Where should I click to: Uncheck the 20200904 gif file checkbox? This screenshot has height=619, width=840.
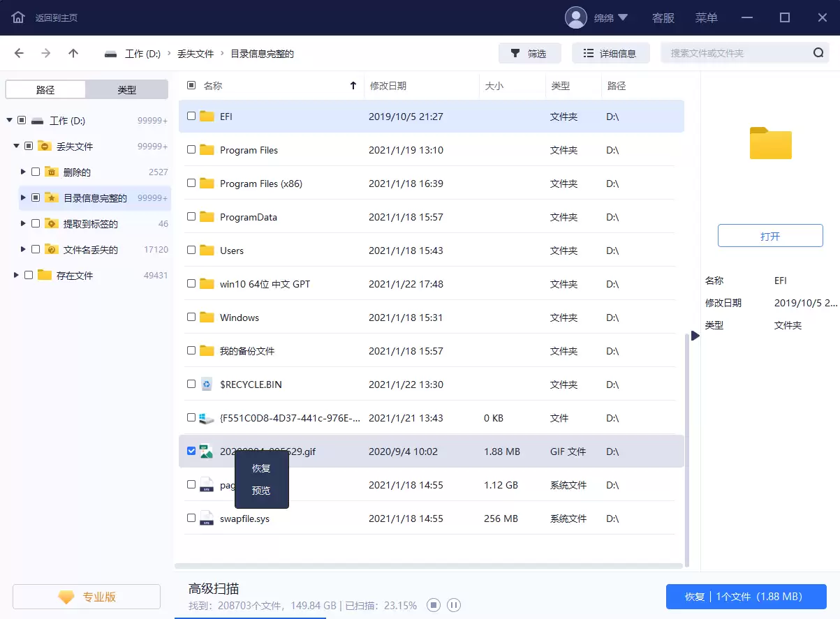point(191,451)
